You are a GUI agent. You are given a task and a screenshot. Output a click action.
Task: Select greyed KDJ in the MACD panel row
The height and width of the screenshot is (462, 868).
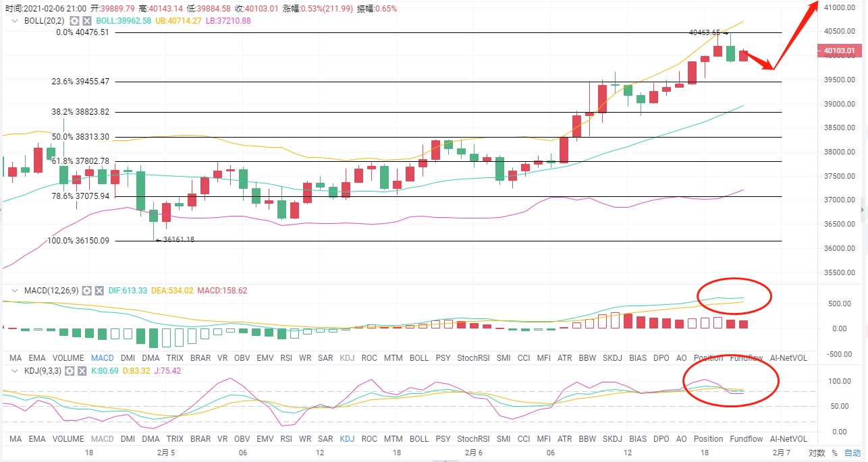(348, 357)
